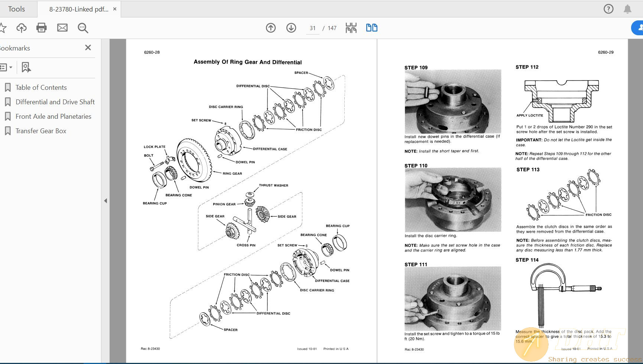Close the Bookmarks panel

88,47
